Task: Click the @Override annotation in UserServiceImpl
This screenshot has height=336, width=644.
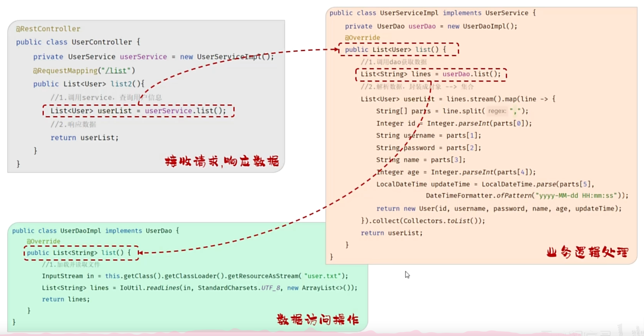Action: 362,37
